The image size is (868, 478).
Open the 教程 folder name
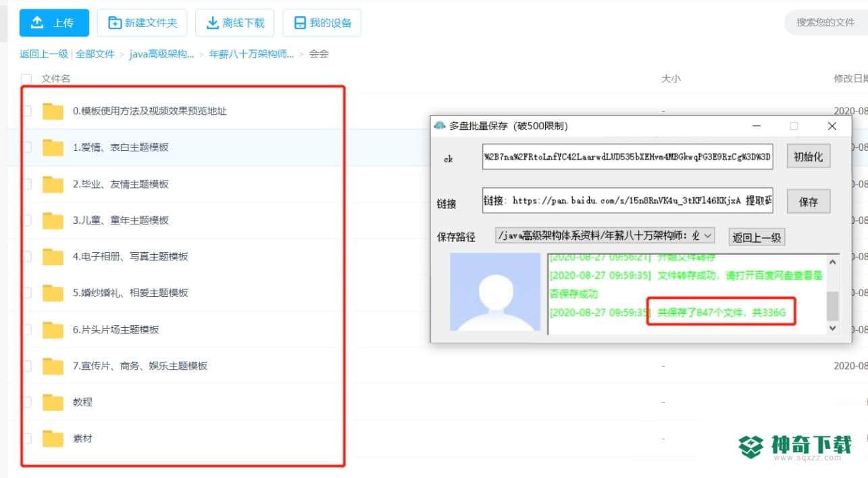(82, 402)
